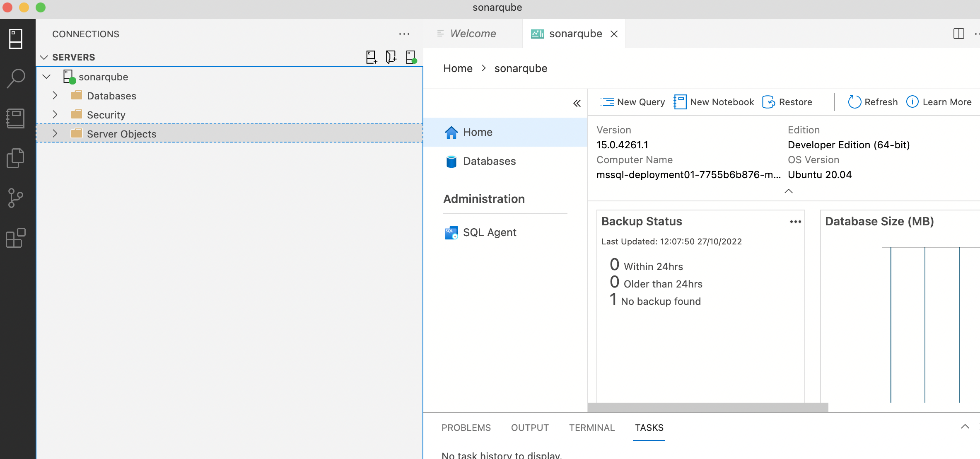This screenshot has height=459, width=980.
Task: Open Backup Status widget more options
Action: [795, 222]
